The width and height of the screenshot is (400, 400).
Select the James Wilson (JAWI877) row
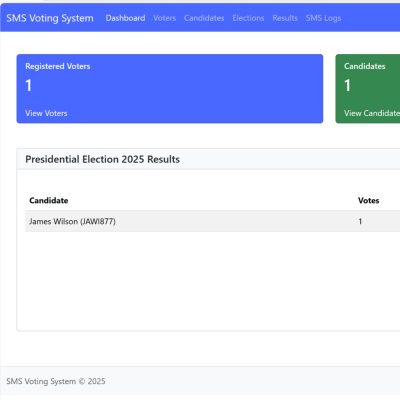tap(213, 221)
